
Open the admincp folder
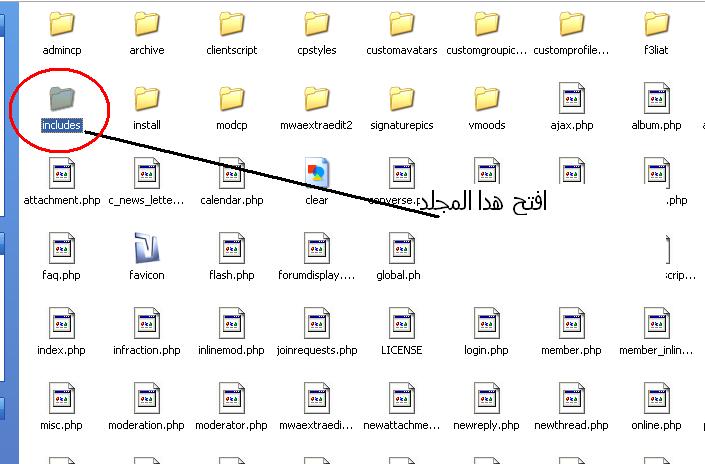[62, 24]
